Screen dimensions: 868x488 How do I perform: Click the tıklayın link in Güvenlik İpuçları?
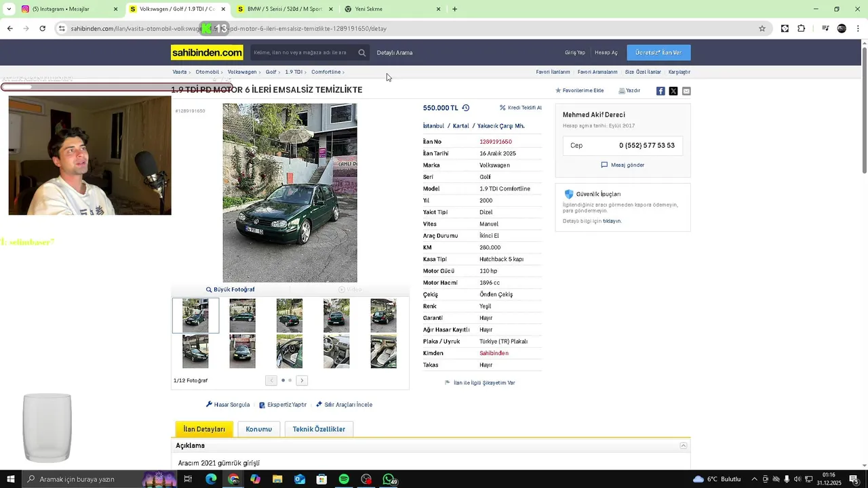(612, 221)
